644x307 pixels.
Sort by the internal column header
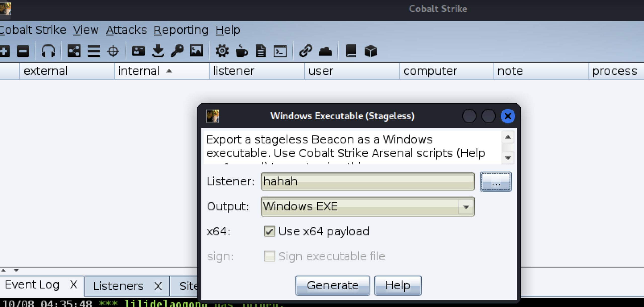click(162, 71)
